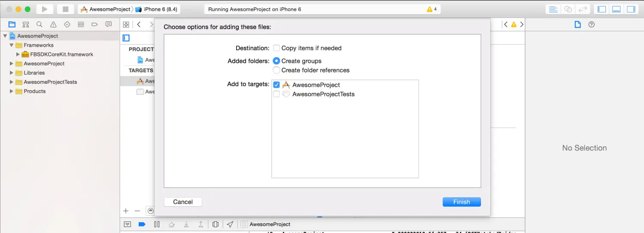The image size is (644, 233).
Task: Open the test navigator diamond icon
Action: click(67, 25)
